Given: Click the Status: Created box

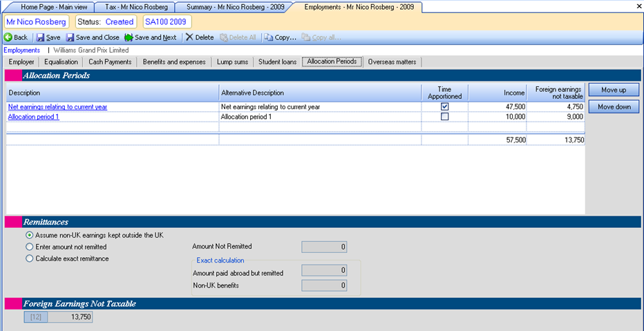Looking at the screenshot, I should (106, 21).
